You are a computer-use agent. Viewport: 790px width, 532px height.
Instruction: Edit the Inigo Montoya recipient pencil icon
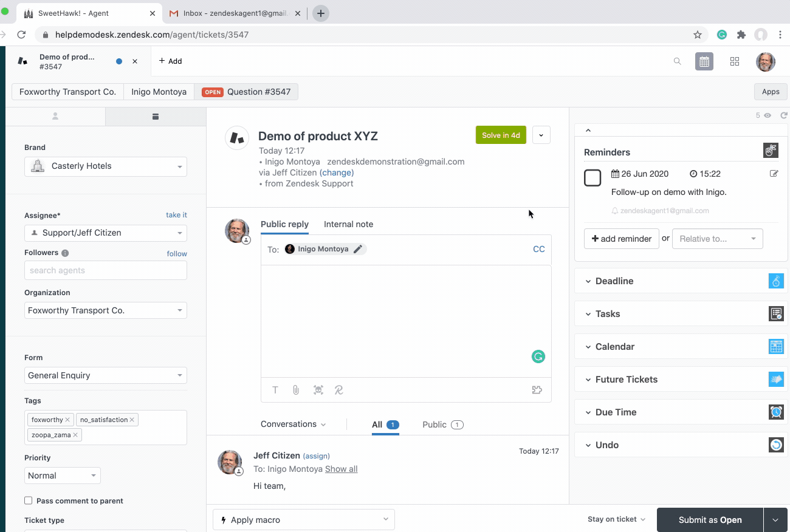358,249
